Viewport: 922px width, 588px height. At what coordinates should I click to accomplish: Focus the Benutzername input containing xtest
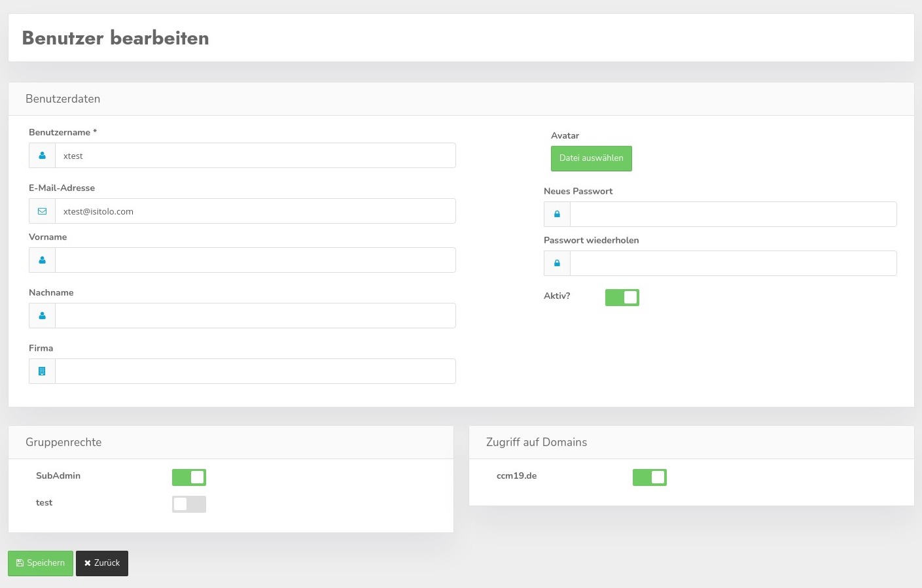click(x=255, y=156)
